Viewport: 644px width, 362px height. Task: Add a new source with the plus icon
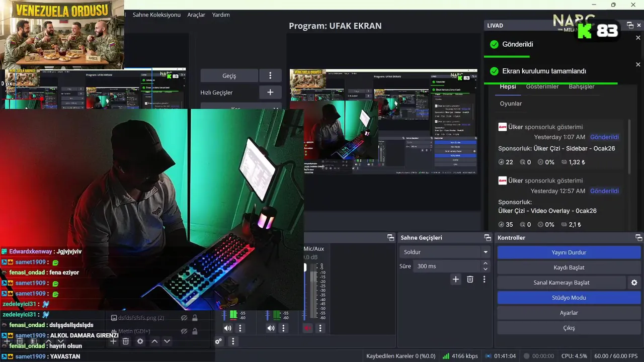113,341
